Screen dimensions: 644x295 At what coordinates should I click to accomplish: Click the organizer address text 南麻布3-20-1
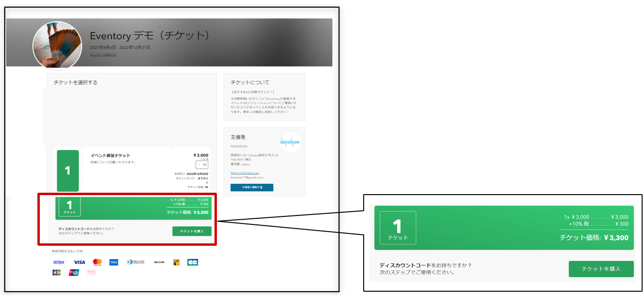pyautogui.click(x=255, y=155)
